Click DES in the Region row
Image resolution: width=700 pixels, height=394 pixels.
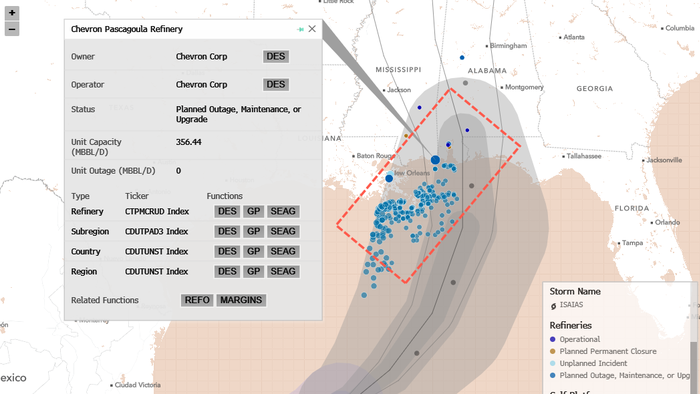[x=227, y=272]
